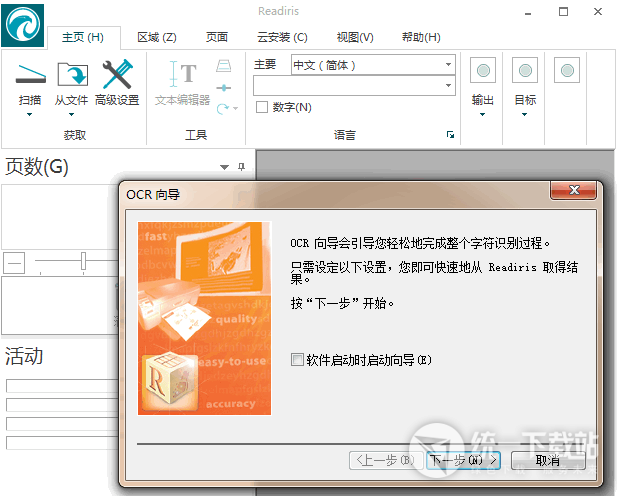Click the wizard illustration image
The height and width of the screenshot is (496, 617).
pos(204,318)
